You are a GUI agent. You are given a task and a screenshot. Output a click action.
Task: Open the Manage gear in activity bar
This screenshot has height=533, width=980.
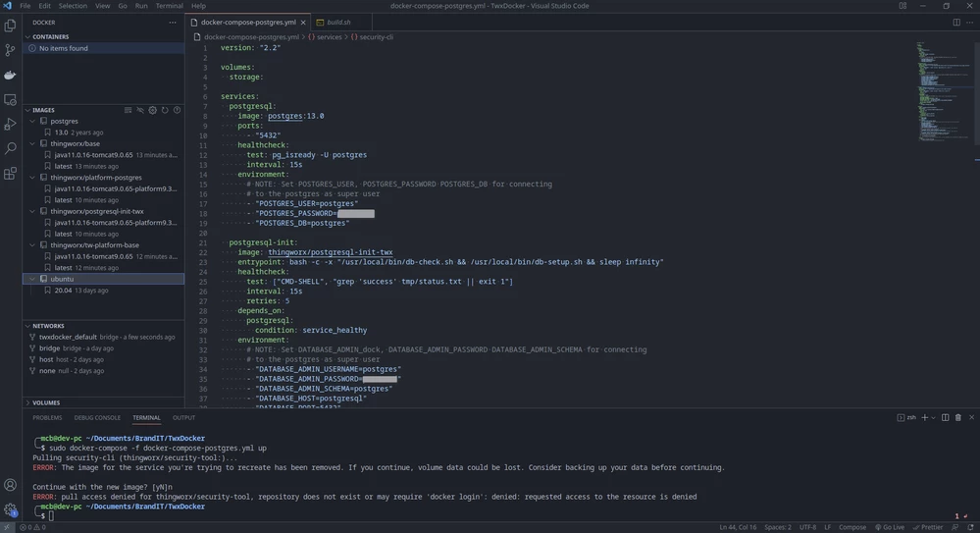pyautogui.click(x=10, y=509)
